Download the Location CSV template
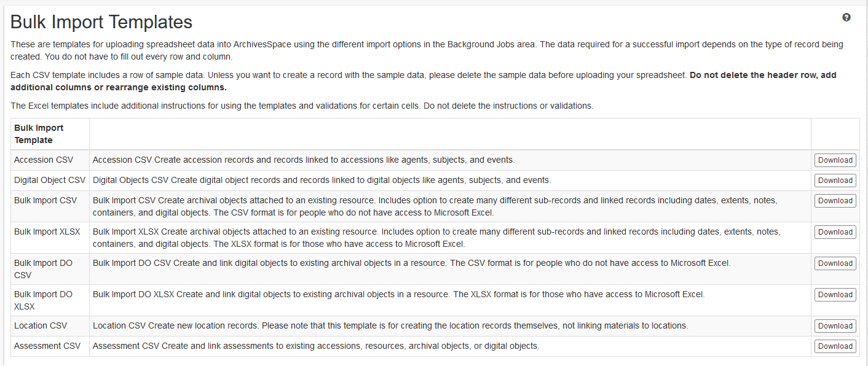Viewport: 868px width, 366px height. click(x=835, y=326)
